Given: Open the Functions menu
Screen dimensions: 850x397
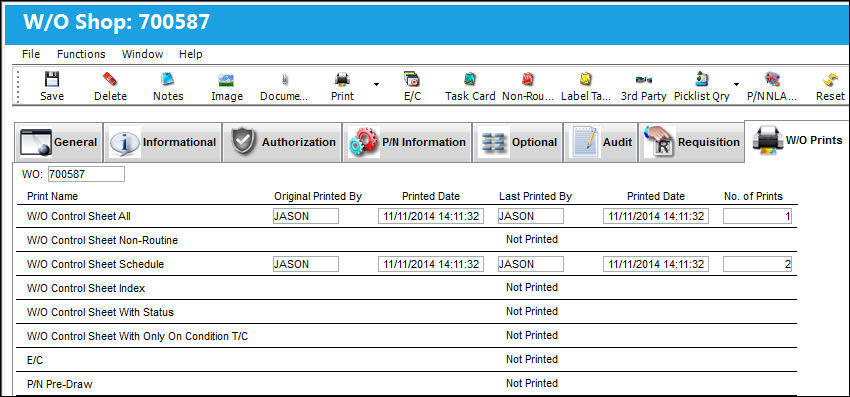Looking at the screenshot, I should 81,54.
